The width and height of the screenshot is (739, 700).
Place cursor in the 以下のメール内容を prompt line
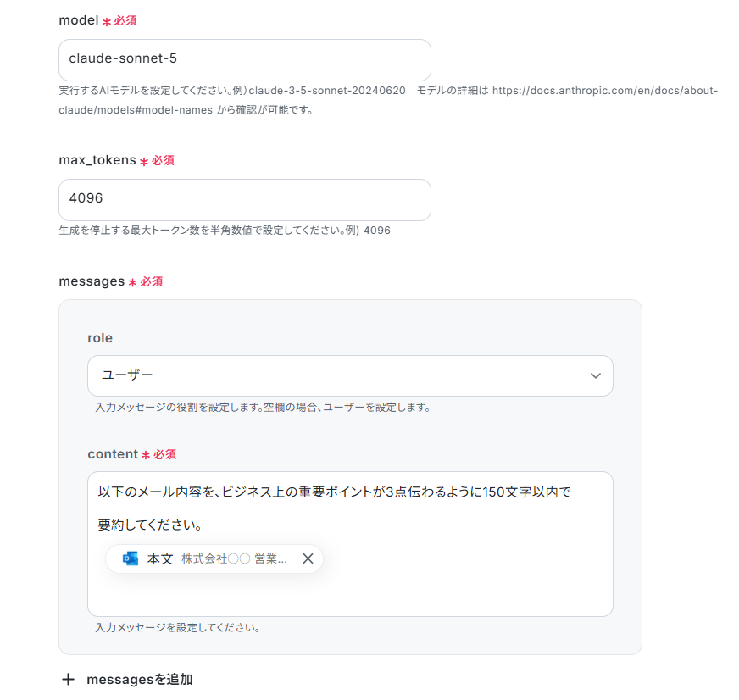[334, 492]
